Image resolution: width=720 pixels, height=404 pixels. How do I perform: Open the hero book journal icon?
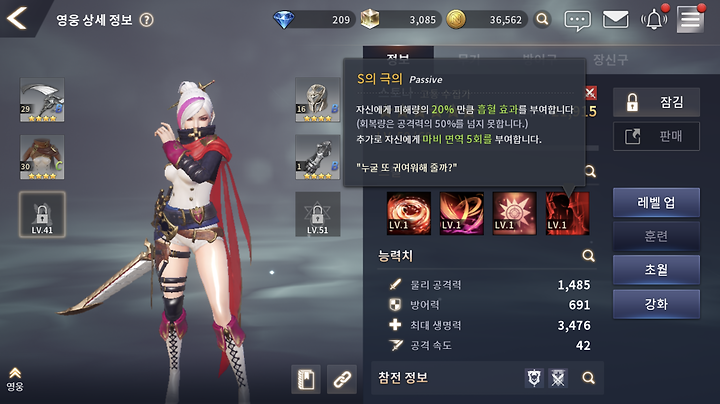(306, 379)
